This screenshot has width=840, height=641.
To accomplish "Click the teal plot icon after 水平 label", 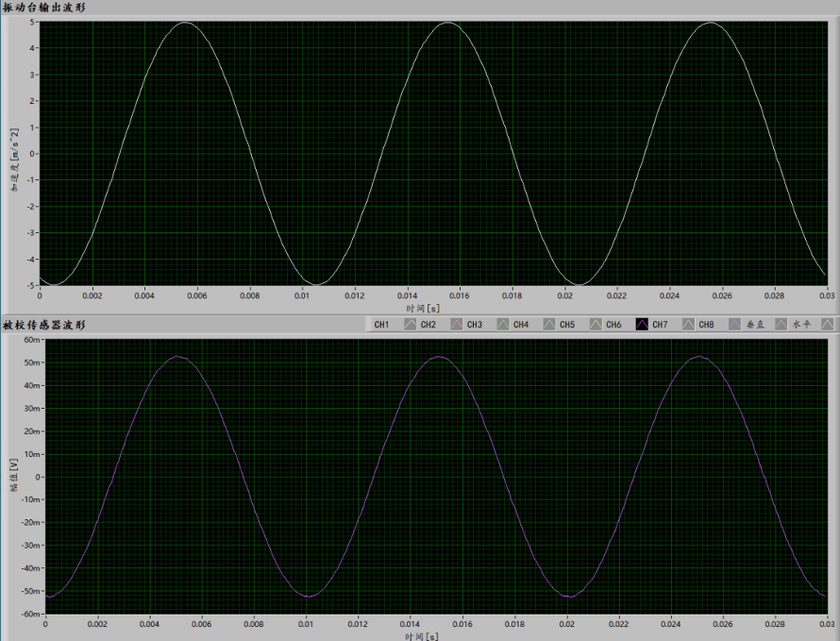I will (828, 324).
